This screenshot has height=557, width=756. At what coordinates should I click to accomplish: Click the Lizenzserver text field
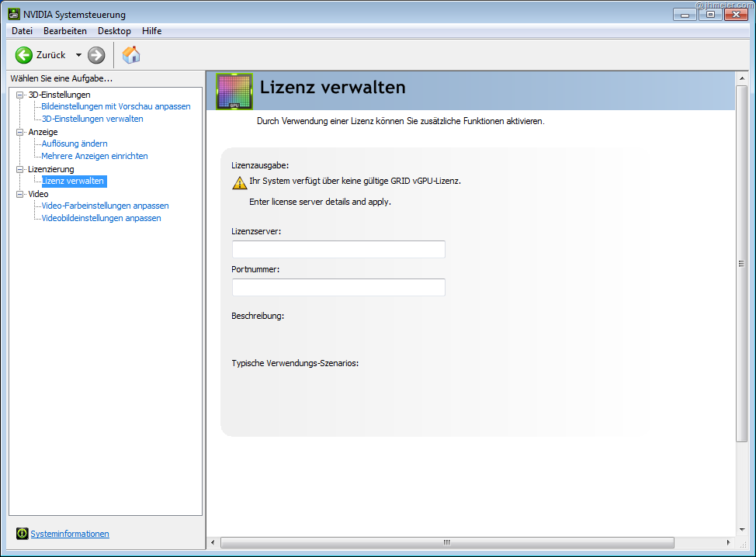[338, 249]
